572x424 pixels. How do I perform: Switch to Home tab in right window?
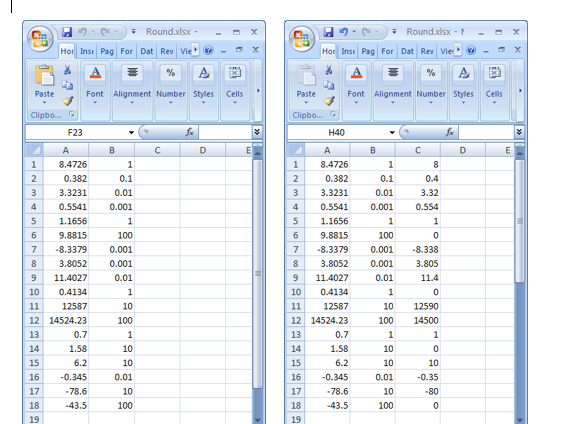[x=328, y=51]
